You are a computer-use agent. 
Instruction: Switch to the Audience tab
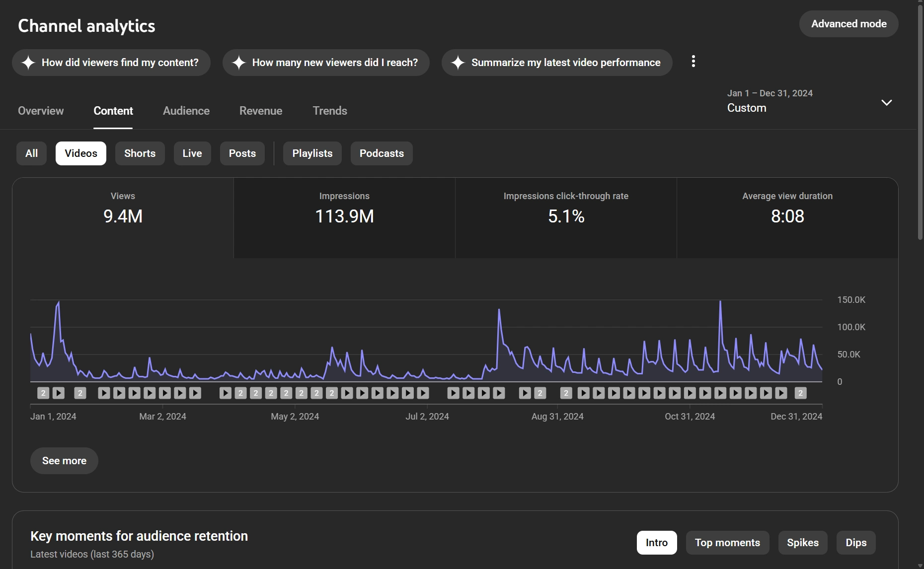tap(186, 111)
